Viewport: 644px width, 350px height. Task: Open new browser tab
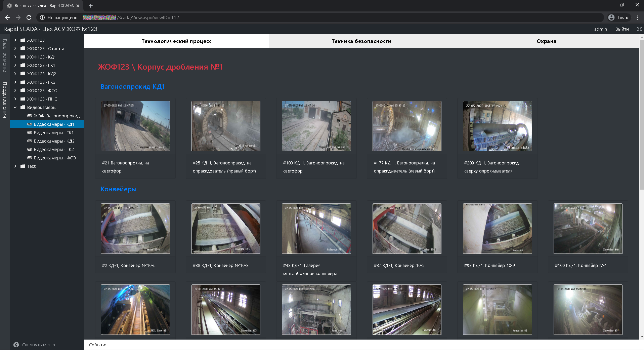click(91, 6)
